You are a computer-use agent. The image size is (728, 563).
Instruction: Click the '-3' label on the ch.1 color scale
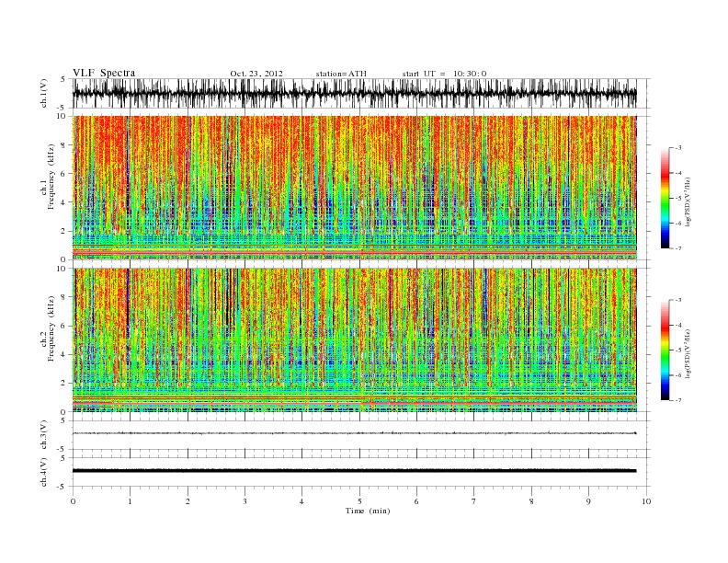point(678,148)
